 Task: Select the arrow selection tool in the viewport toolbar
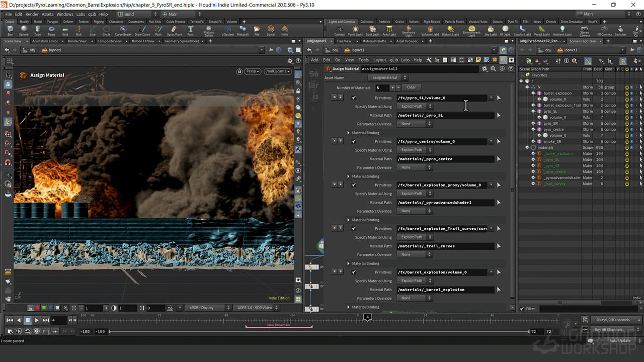[8, 75]
